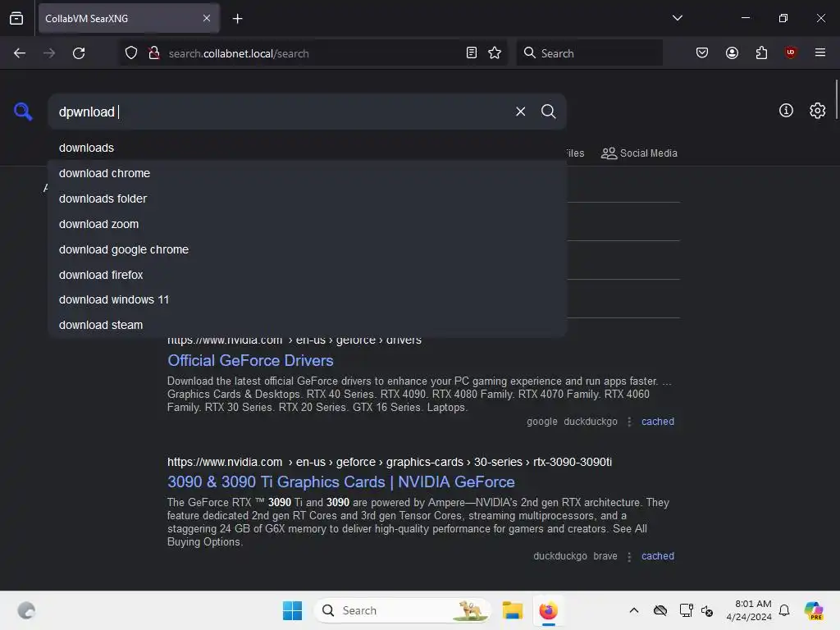
Task: Open SearXNG preferences gear icon
Action: (818, 111)
